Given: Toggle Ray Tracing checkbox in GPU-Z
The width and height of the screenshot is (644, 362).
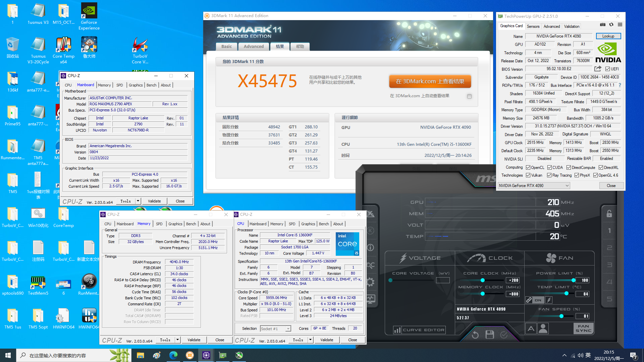Looking at the screenshot, I should (x=549, y=175).
